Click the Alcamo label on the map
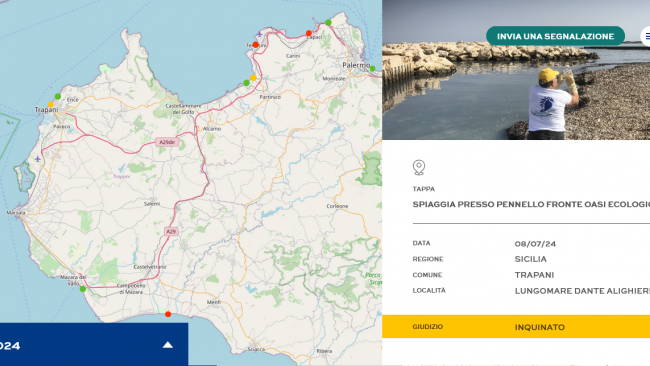650x366 pixels. click(212, 129)
